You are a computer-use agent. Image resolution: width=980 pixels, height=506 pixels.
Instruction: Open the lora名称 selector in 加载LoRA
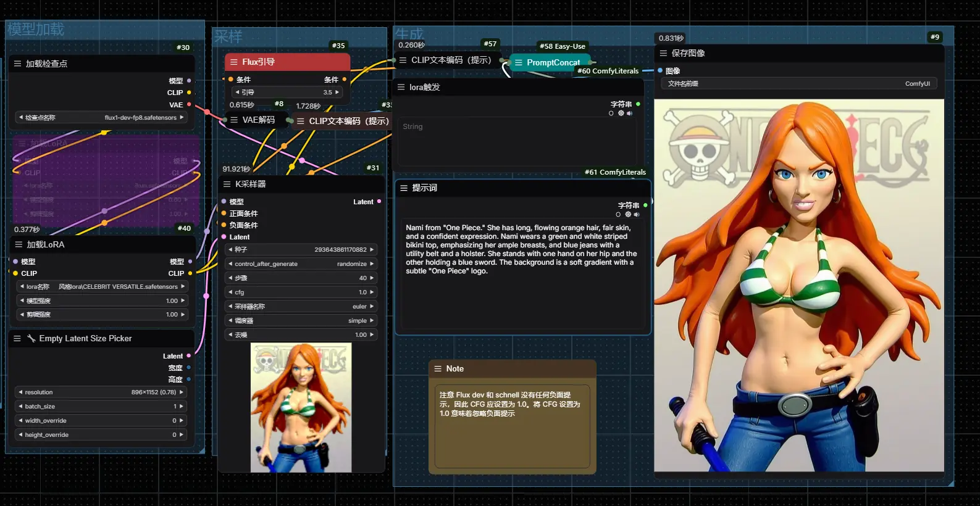[x=101, y=286]
